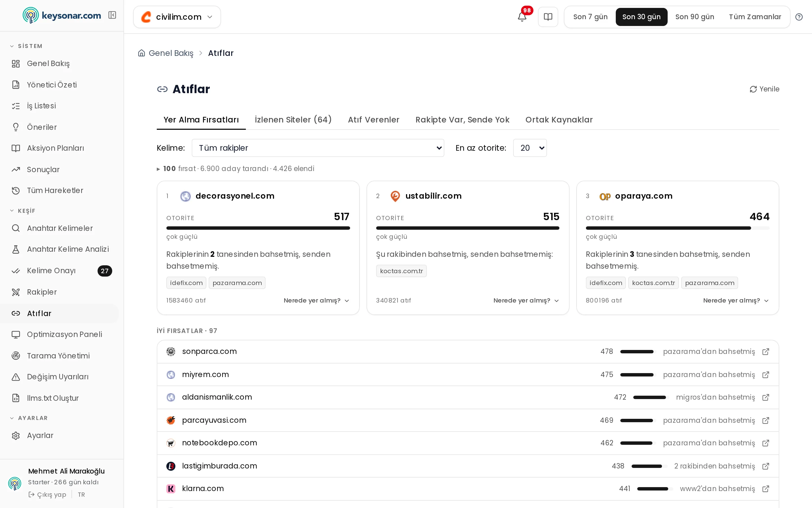Open external link for aldanismanlik.com
This screenshot has width=812, height=508.
point(766,397)
